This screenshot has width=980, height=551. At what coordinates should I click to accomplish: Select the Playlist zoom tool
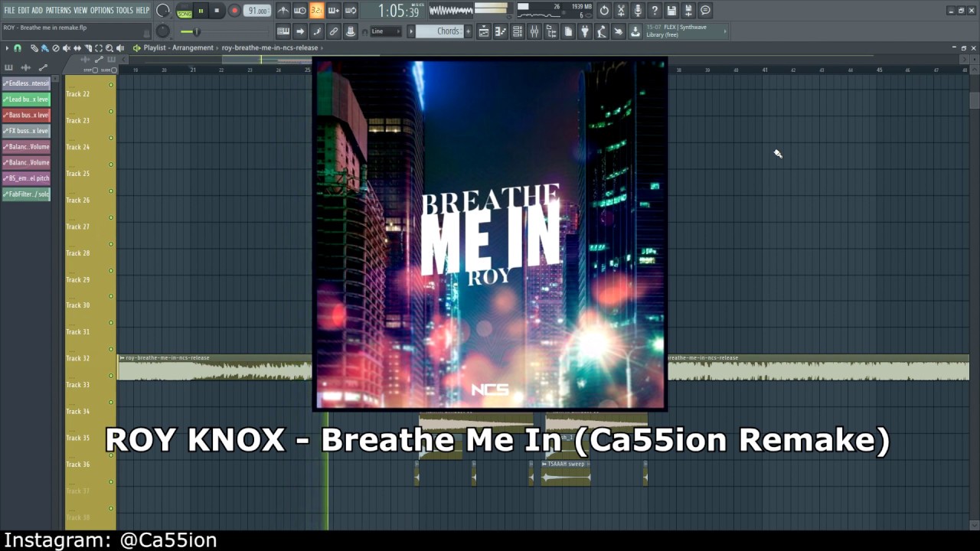(109, 48)
